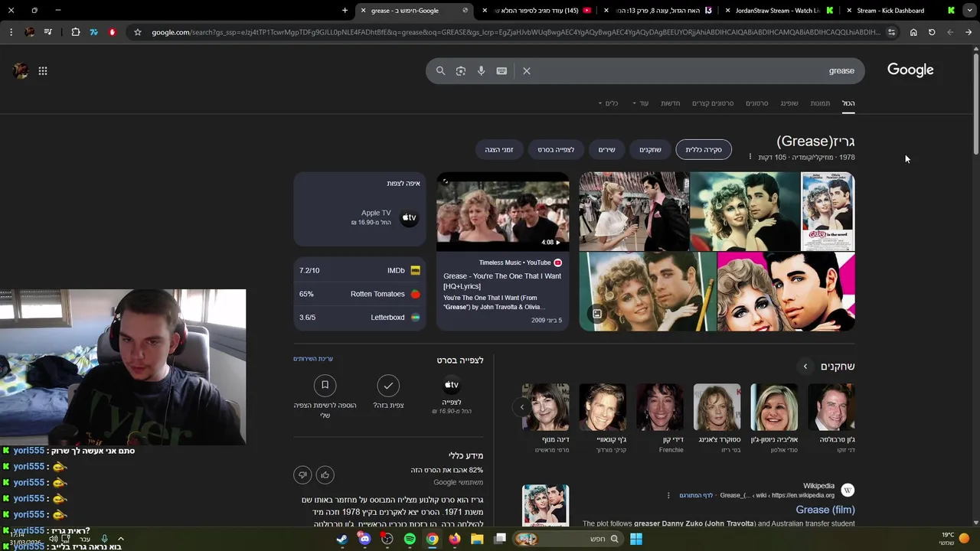Expand the cast section arrow next to שחקנים

coord(805,367)
